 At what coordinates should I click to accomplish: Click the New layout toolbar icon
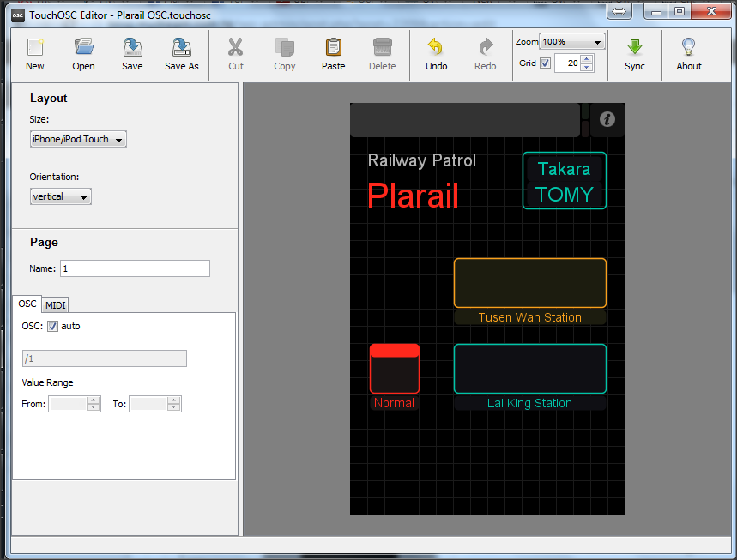pyautogui.click(x=35, y=54)
